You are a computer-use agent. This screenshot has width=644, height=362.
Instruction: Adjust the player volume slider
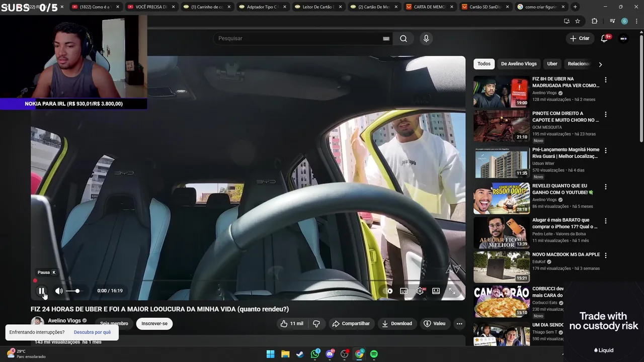(73, 291)
